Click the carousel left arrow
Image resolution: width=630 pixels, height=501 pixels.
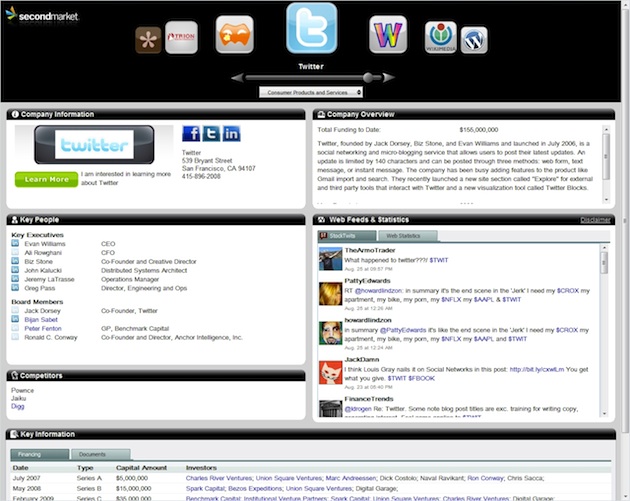[x=237, y=78]
